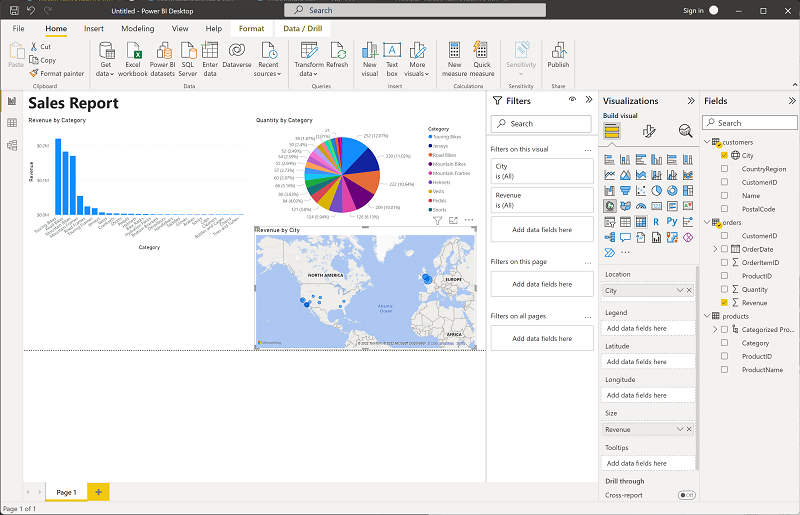The image size is (800, 515).
Task: Open the Analytics magnifier tab
Action: [685, 131]
